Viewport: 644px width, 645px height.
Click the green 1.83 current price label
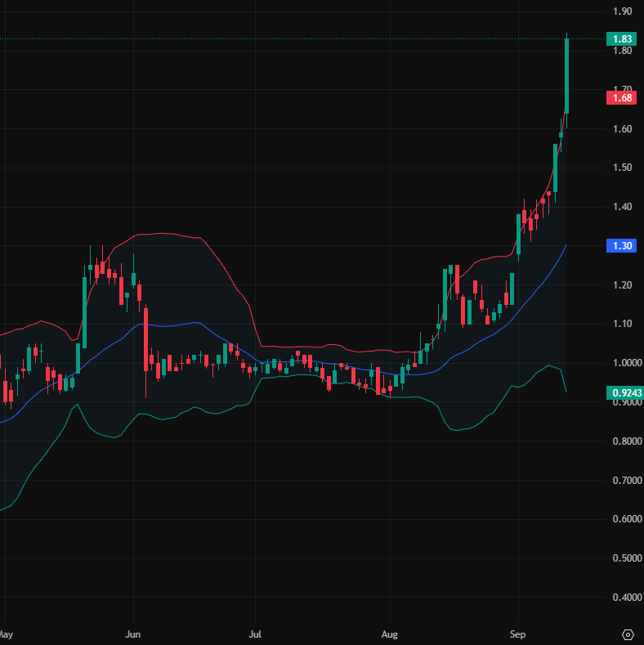pyautogui.click(x=621, y=38)
